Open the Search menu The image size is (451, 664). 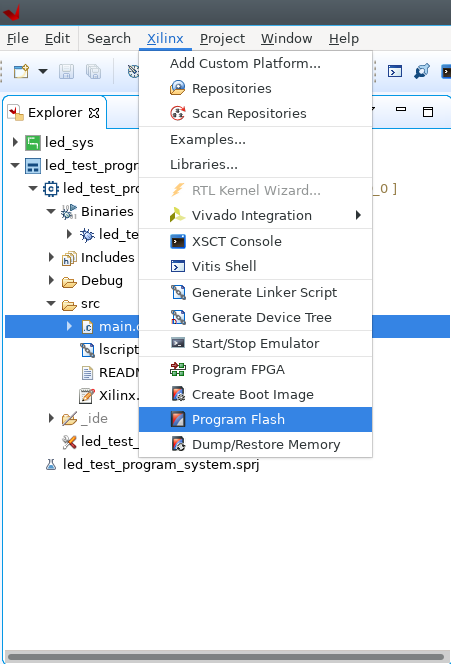point(109,39)
